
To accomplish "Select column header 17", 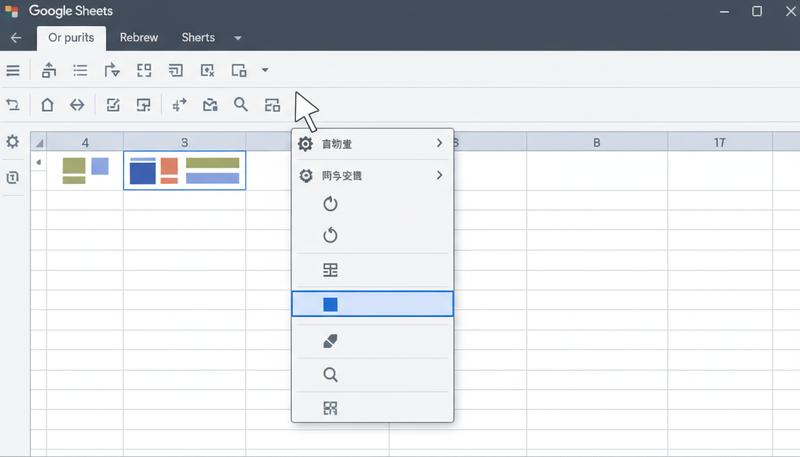I will coord(719,143).
